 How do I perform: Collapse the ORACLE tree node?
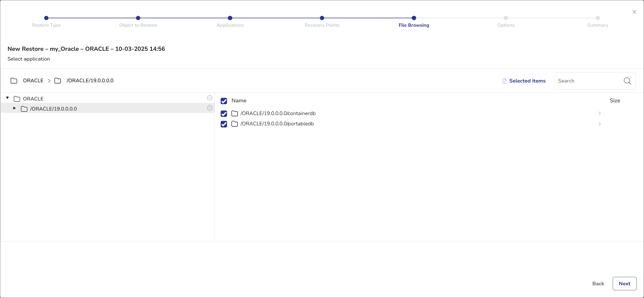[x=7, y=98]
